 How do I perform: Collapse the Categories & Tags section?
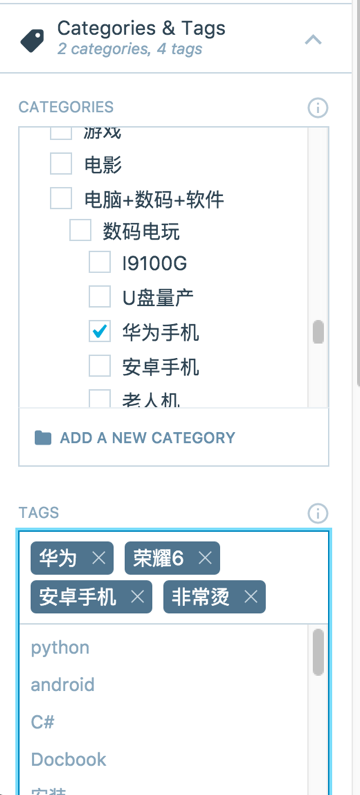[313, 39]
